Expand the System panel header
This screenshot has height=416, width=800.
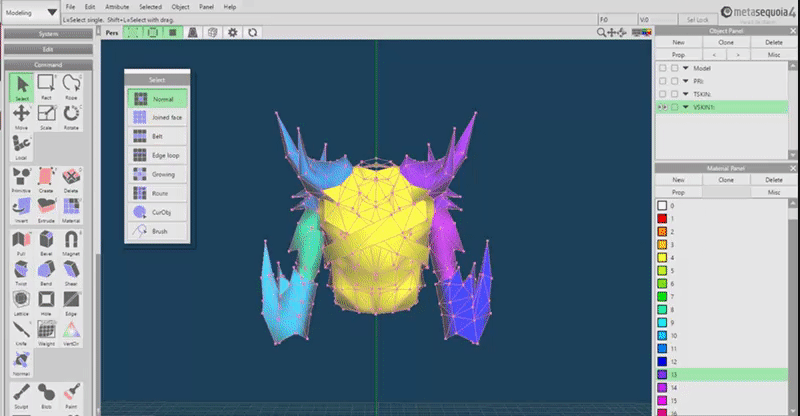(48, 34)
